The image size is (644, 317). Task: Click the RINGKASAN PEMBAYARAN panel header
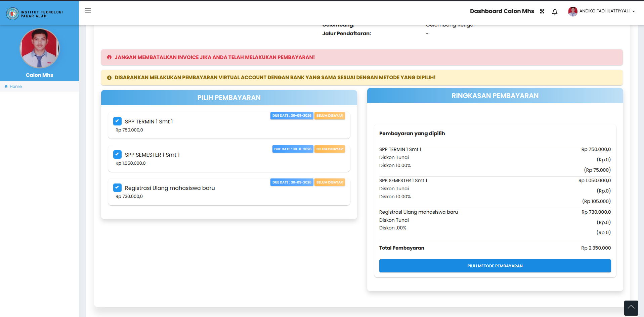point(495,96)
